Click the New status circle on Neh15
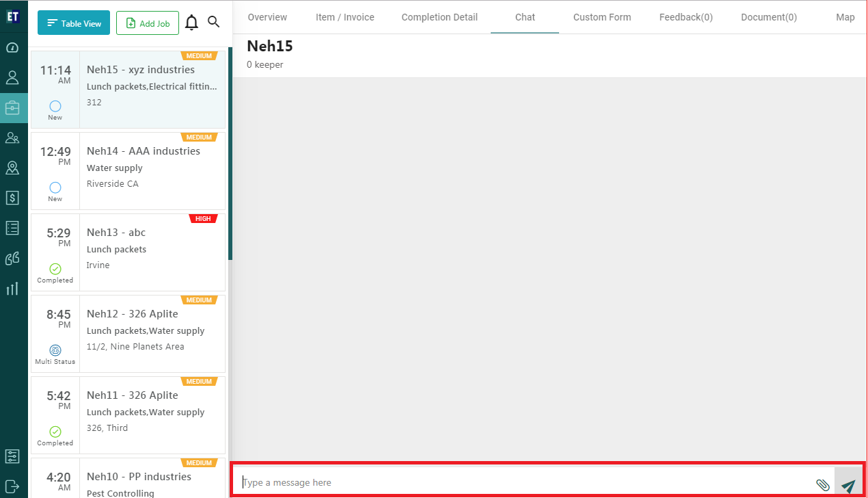The image size is (868, 498). [x=55, y=106]
